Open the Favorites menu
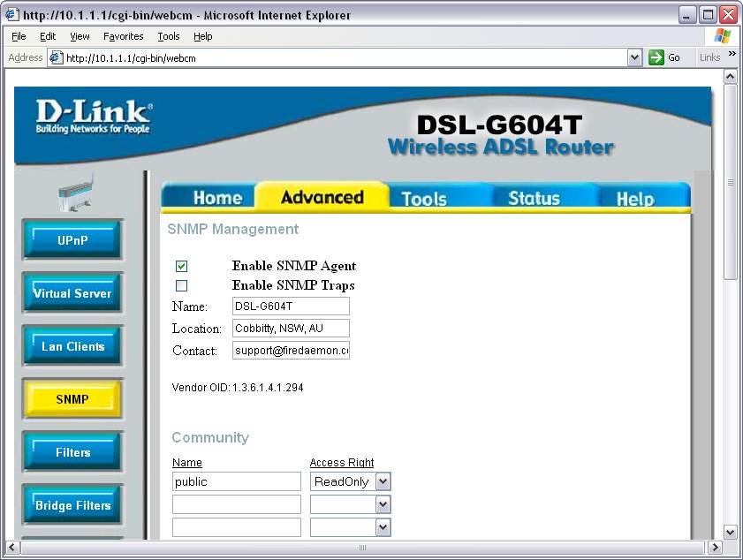The image size is (743, 560). (x=123, y=36)
